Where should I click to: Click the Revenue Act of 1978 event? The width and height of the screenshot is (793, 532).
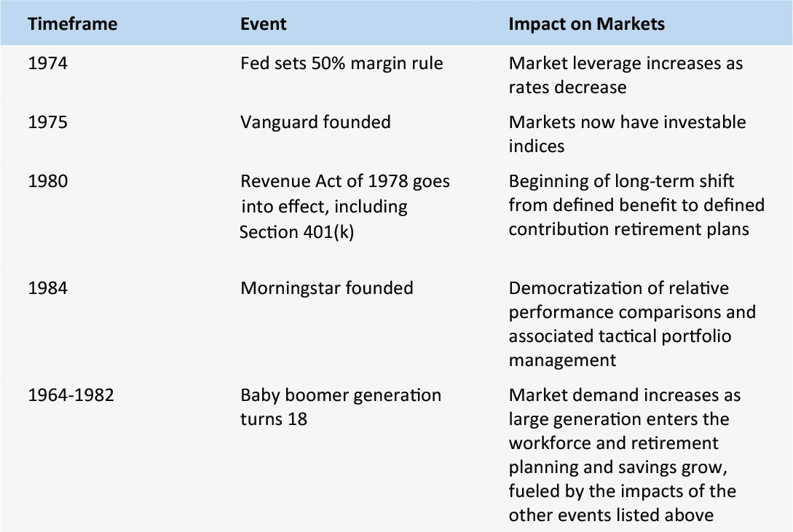coord(345,206)
